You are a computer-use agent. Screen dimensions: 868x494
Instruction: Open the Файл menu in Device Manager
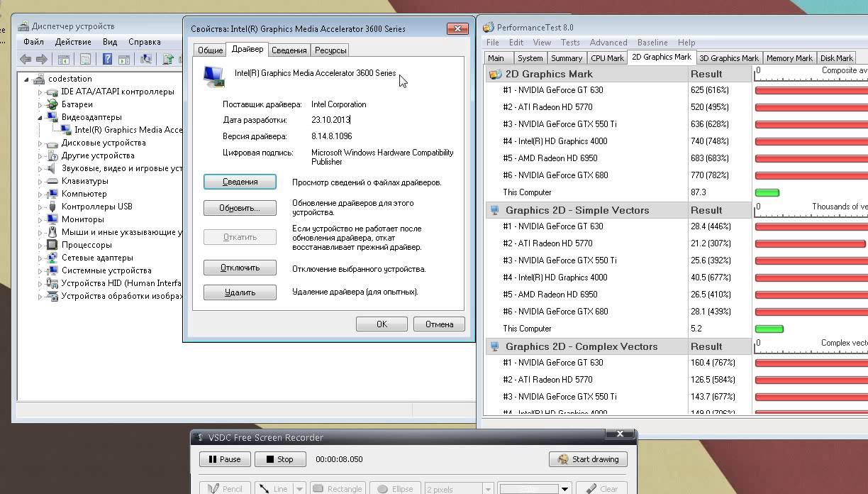click(x=33, y=42)
